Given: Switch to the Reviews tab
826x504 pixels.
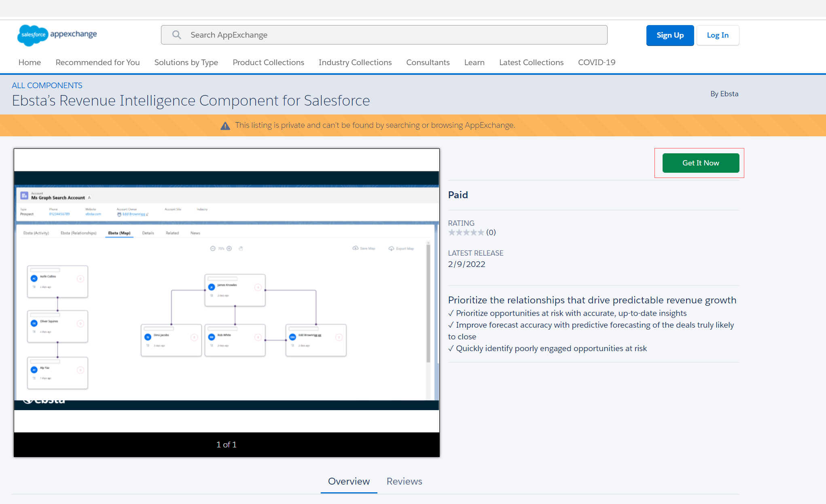Looking at the screenshot, I should (x=404, y=481).
